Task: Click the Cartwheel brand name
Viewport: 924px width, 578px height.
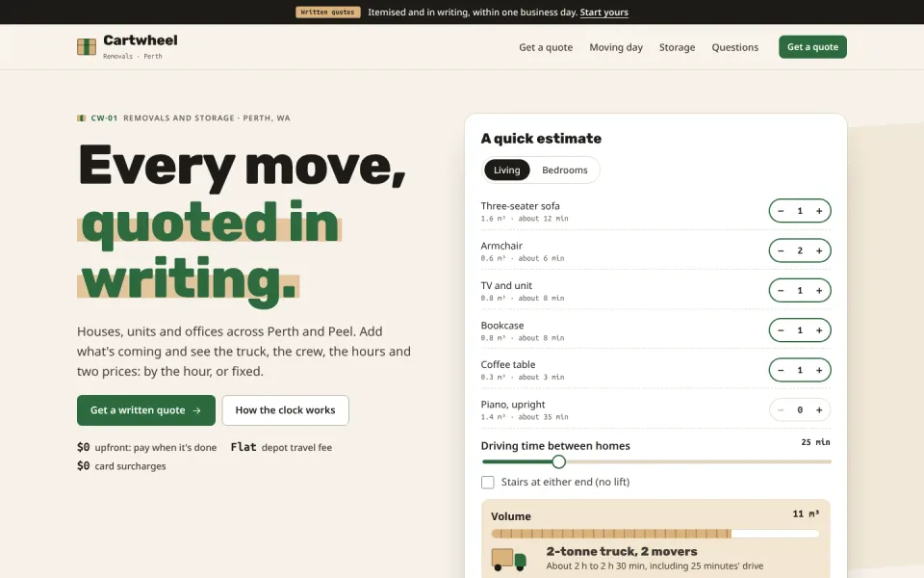Action: pos(141,40)
